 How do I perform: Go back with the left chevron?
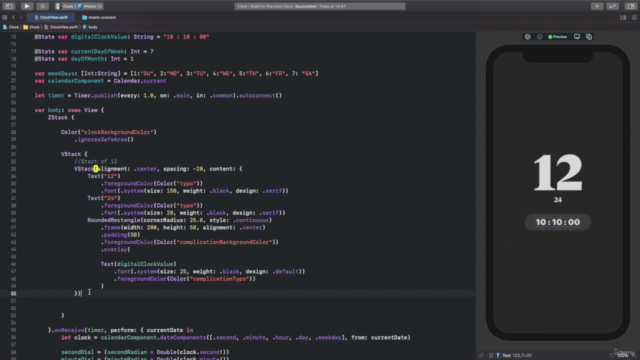(x=13, y=18)
